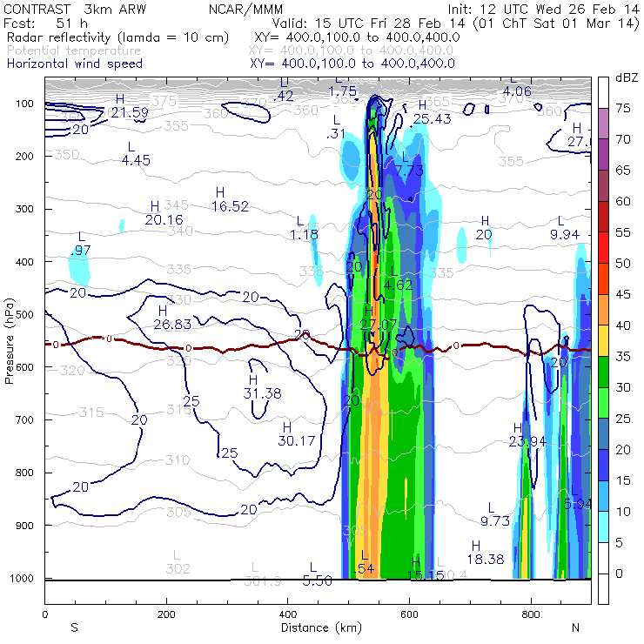Click the '330' potential temperature contour label
This screenshot has height=644, width=644.
[179, 299]
